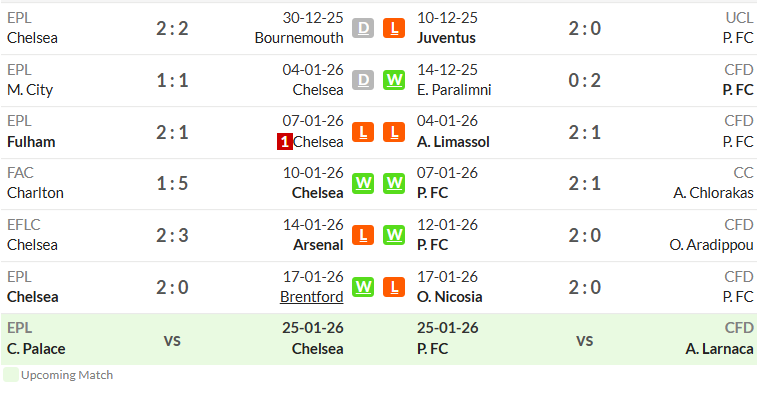
Task: Click the 2 : 0 Juventus score
Action: [585, 28]
